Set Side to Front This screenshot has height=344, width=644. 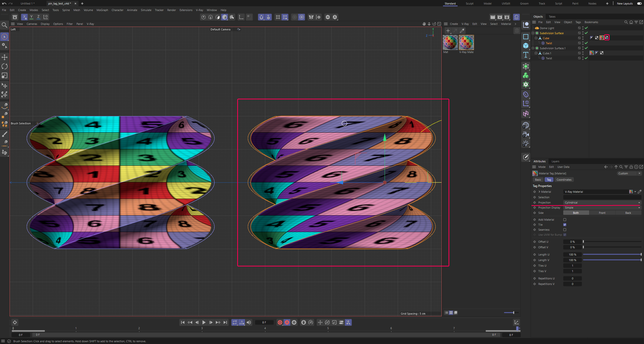tap(602, 213)
